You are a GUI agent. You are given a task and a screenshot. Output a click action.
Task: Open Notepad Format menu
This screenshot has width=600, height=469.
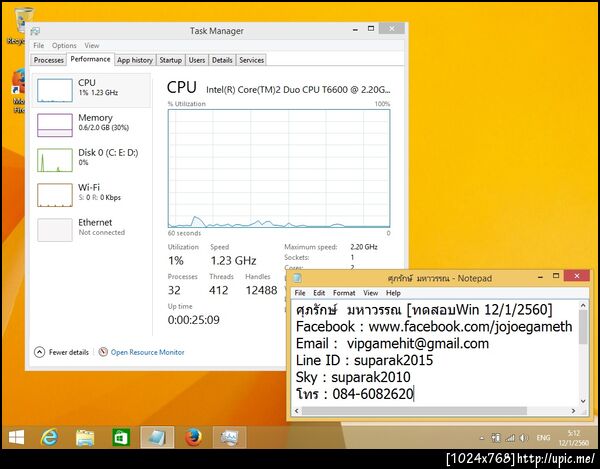click(x=344, y=293)
